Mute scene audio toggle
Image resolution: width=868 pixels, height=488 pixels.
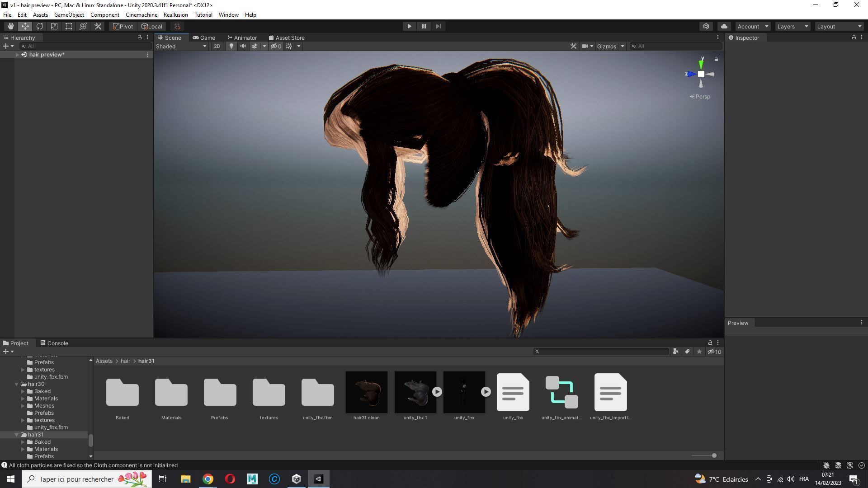[x=243, y=46]
